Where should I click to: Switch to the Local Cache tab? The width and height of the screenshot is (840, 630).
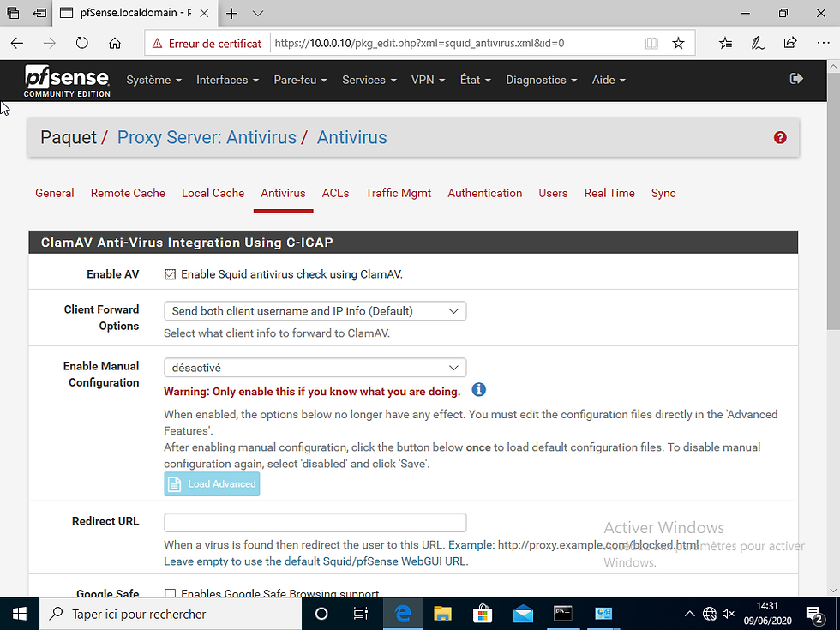[213, 194]
